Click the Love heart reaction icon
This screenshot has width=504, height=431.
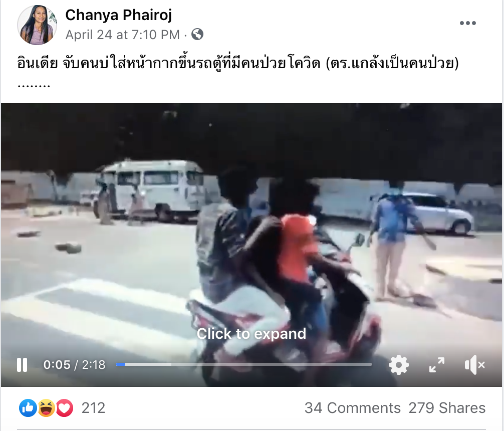[x=65, y=408]
